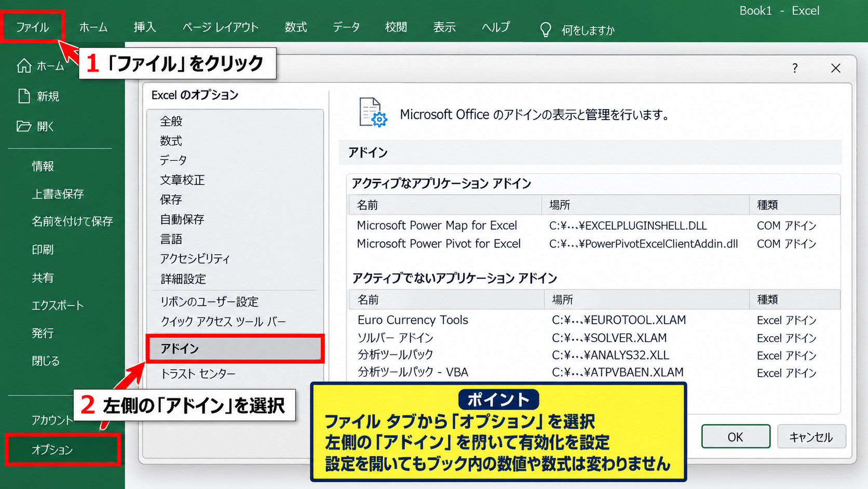Switch to the ホーム ribbon tab
The width and height of the screenshot is (868, 489).
93,27
